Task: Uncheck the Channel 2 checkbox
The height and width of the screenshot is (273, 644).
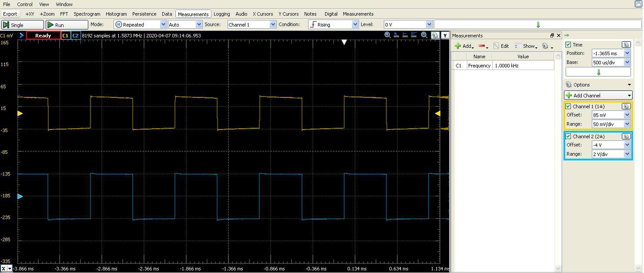Action: 568,136
